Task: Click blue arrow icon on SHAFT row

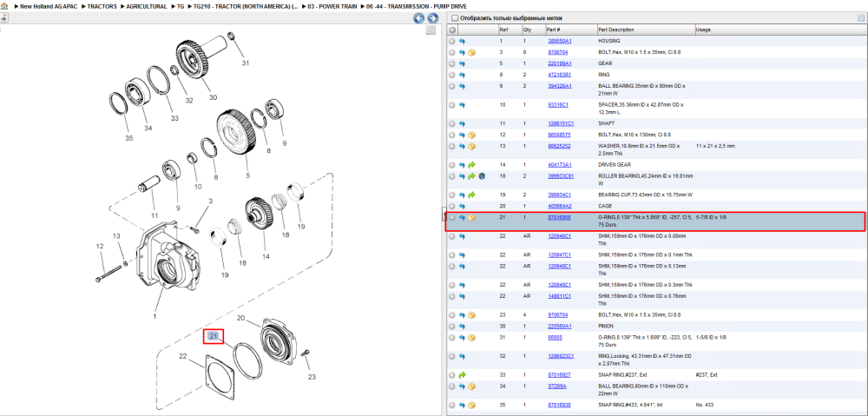Action: [462, 123]
